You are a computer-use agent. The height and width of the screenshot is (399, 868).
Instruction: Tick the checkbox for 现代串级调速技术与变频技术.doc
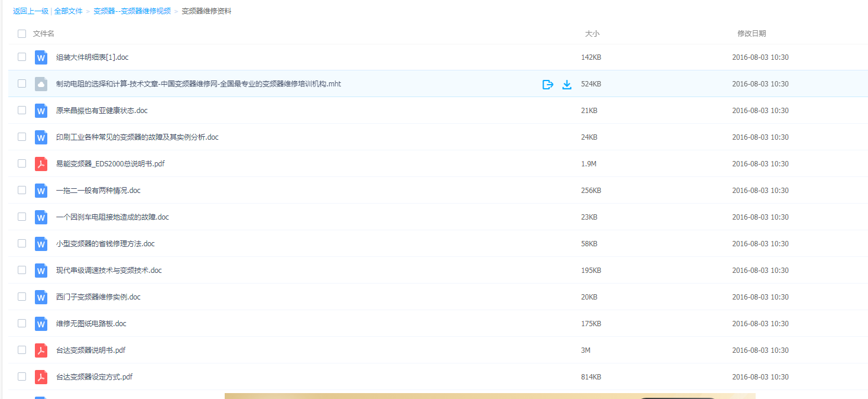[x=22, y=270]
